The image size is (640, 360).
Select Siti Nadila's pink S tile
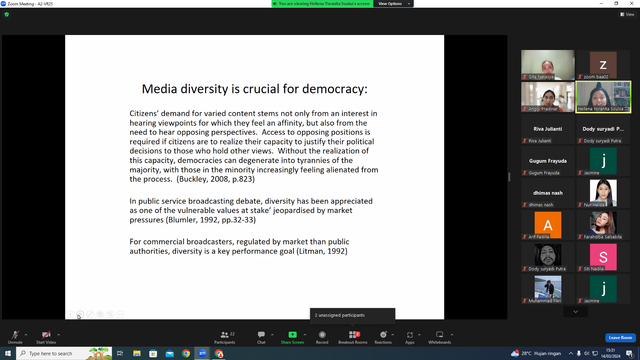pos(603,257)
